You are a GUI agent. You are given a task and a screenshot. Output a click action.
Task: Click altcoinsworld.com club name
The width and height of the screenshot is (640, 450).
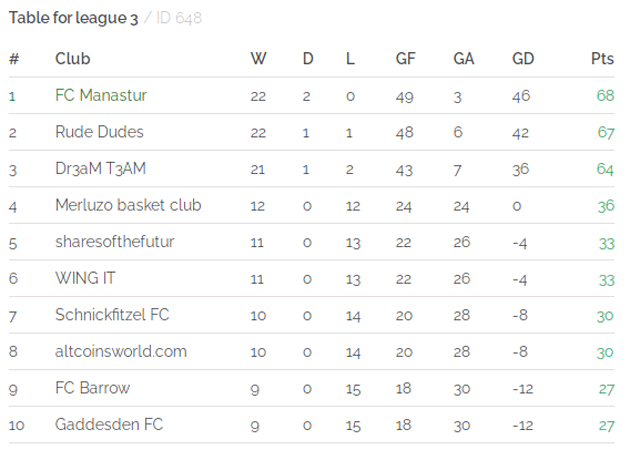coord(121,351)
